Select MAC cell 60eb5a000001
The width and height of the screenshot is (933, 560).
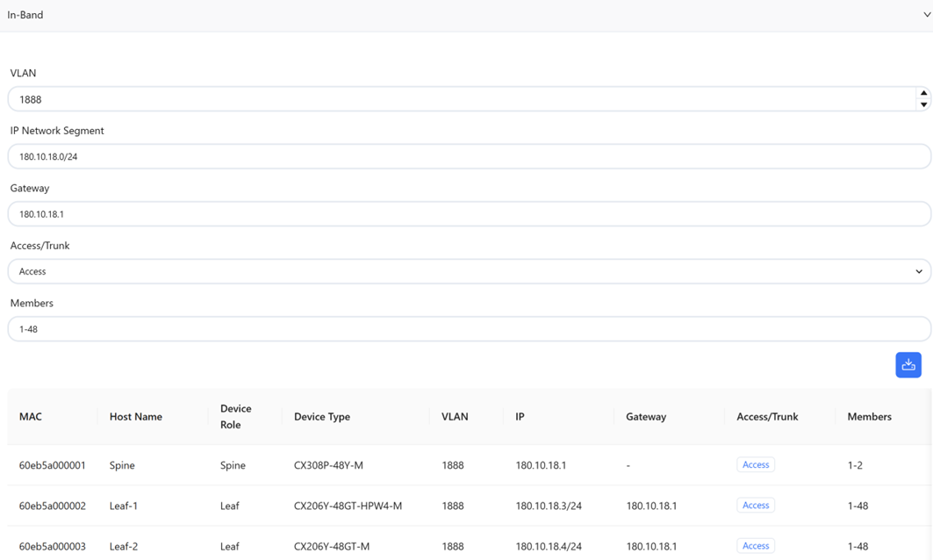[x=53, y=465]
